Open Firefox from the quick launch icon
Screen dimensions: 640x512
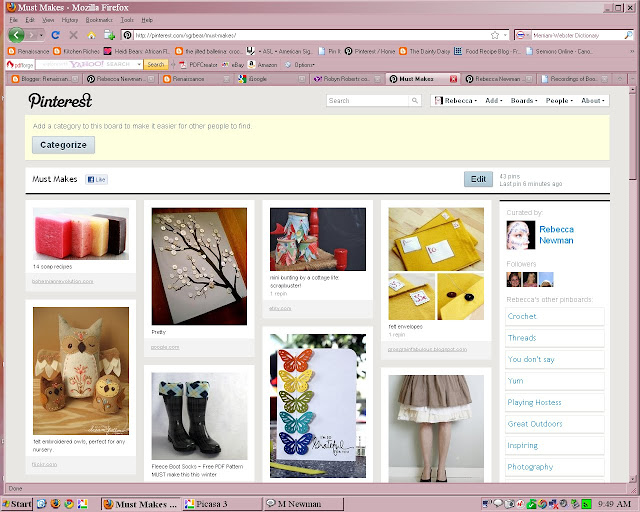(x=56, y=504)
